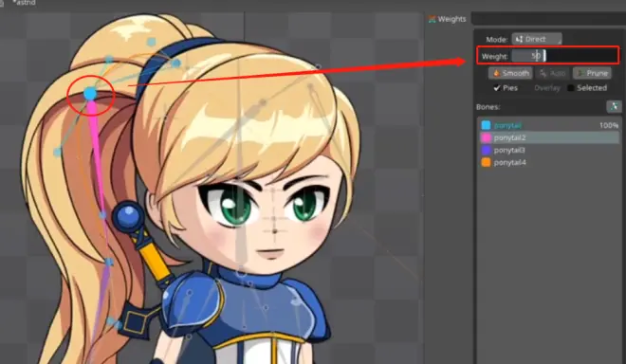626x364 pixels.
Task: Toggle the Overlay option
Action: pyautogui.click(x=547, y=88)
